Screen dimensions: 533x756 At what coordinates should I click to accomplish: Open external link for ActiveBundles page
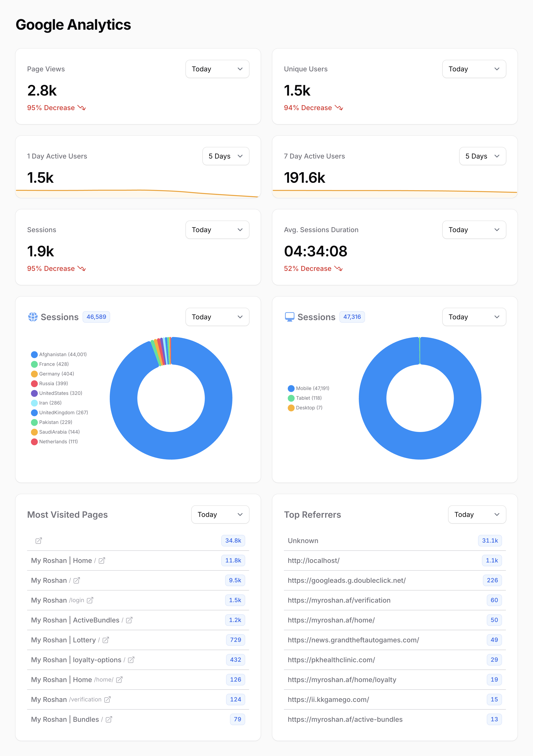pos(129,620)
